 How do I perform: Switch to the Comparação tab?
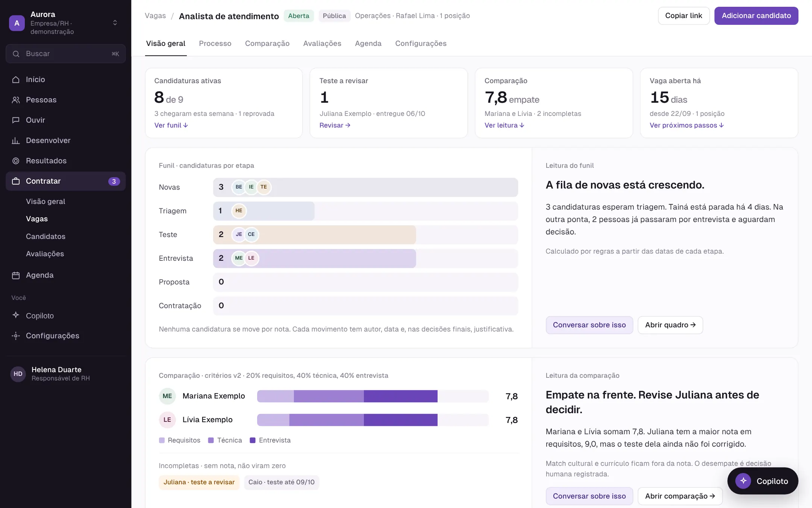267,43
